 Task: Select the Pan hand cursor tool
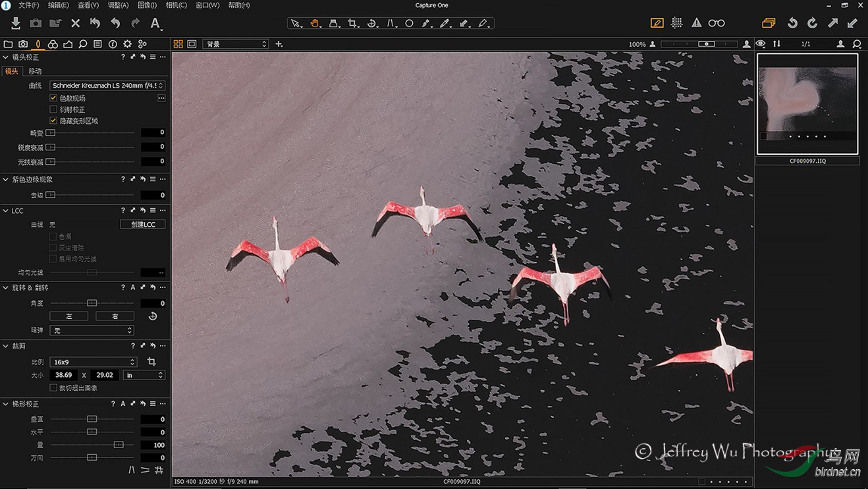pyautogui.click(x=315, y=23)
